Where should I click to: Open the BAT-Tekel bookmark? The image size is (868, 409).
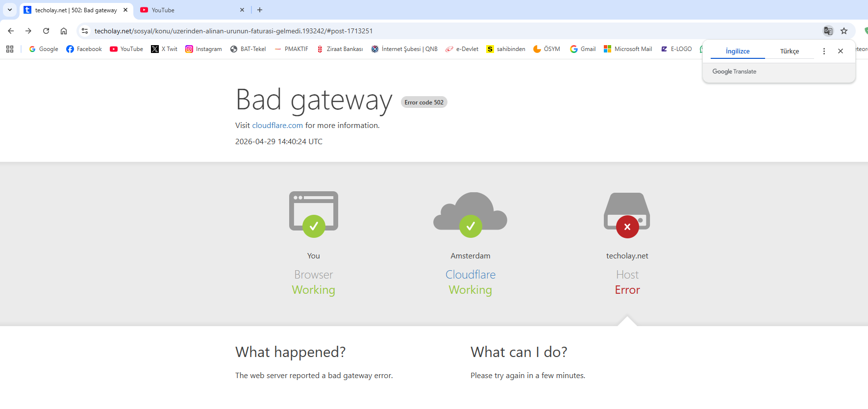tap(248, 49)
